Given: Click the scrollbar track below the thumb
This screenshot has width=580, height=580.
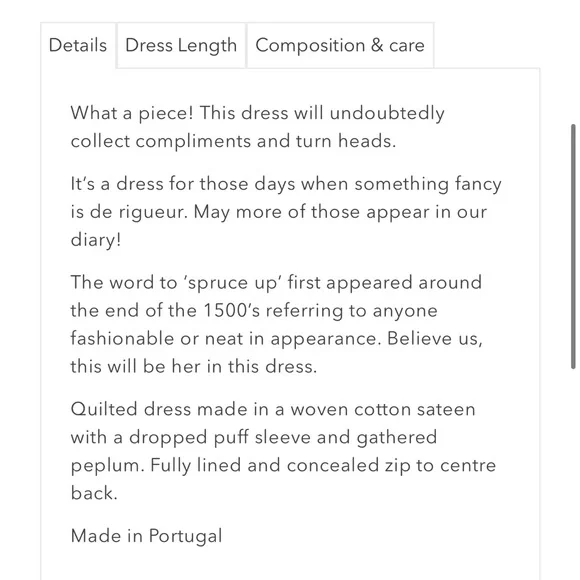Looking at the screenshot, I should (573, 473).
